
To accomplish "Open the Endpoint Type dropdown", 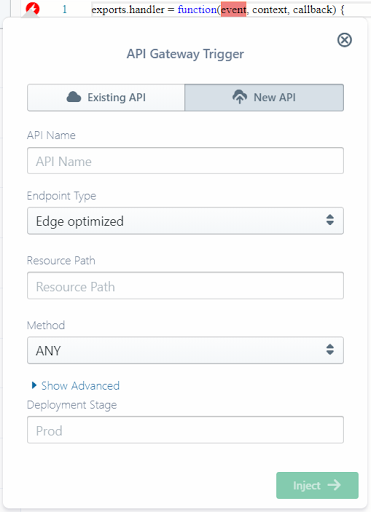I will 185,221.
